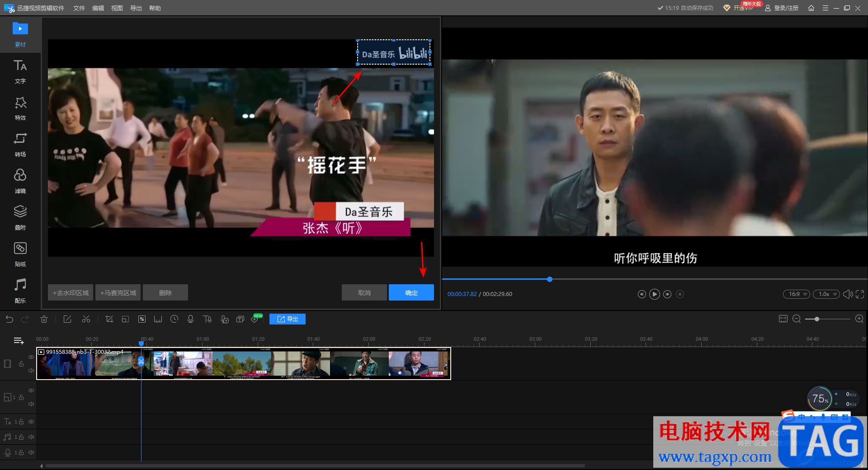Open the 文件 menu

click(79, 8)
